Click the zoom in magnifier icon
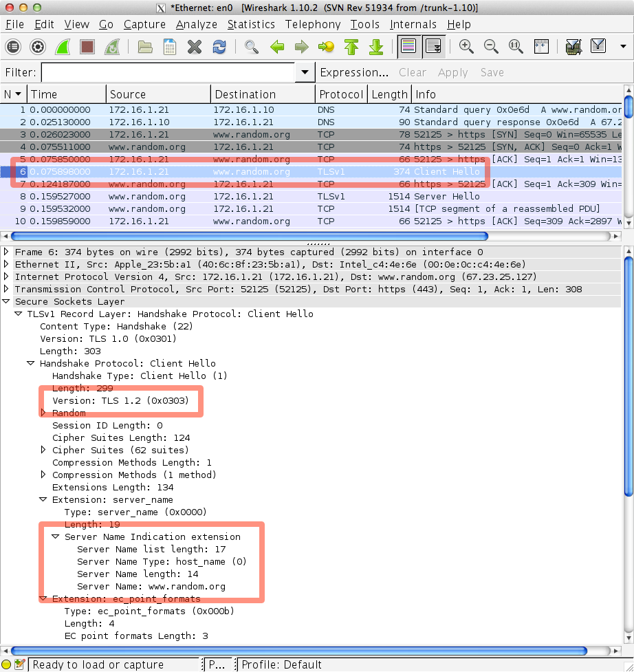The width and height of the screenshot is (634, 672). click(466, 47)
